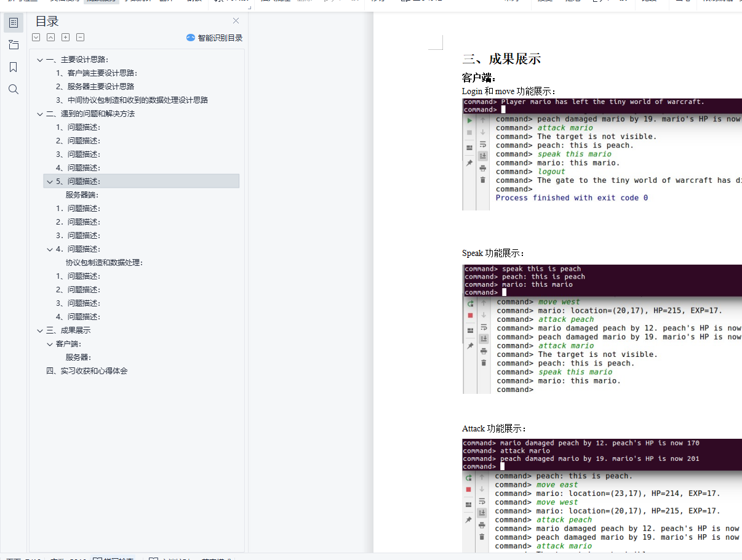Viewport: 742px width, 560px height.
Task: Click document heading 三、成果展示
Action: [501, 59]
